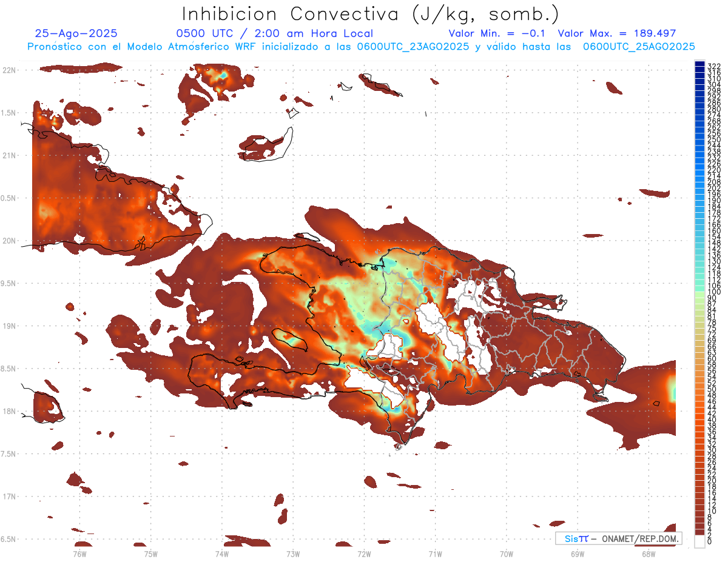Click the '20N' latitude label
Screen dimensions: 728x562
tap(10, 241)
